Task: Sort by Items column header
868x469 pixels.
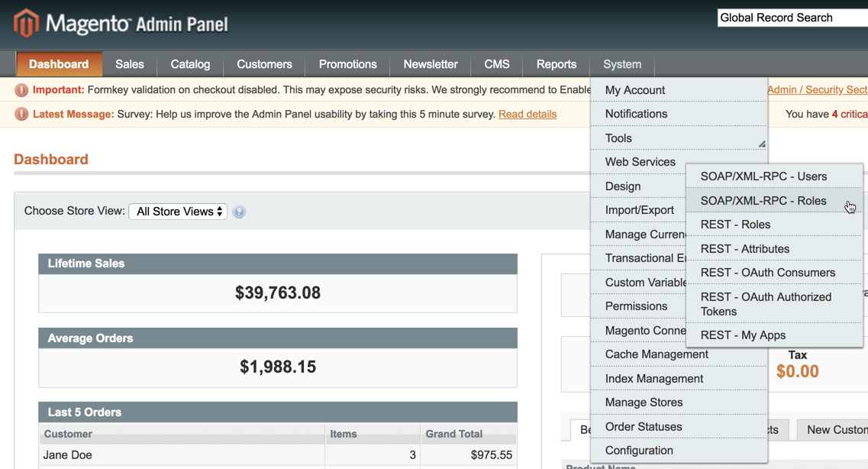Action: pyautogui.click(x=373, y=434)
